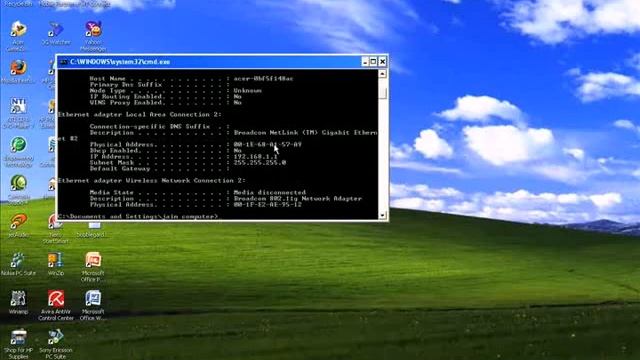Close the cmd.exe command prompt window
Screen dimensions: 640x360
click(x=382, y=62)
